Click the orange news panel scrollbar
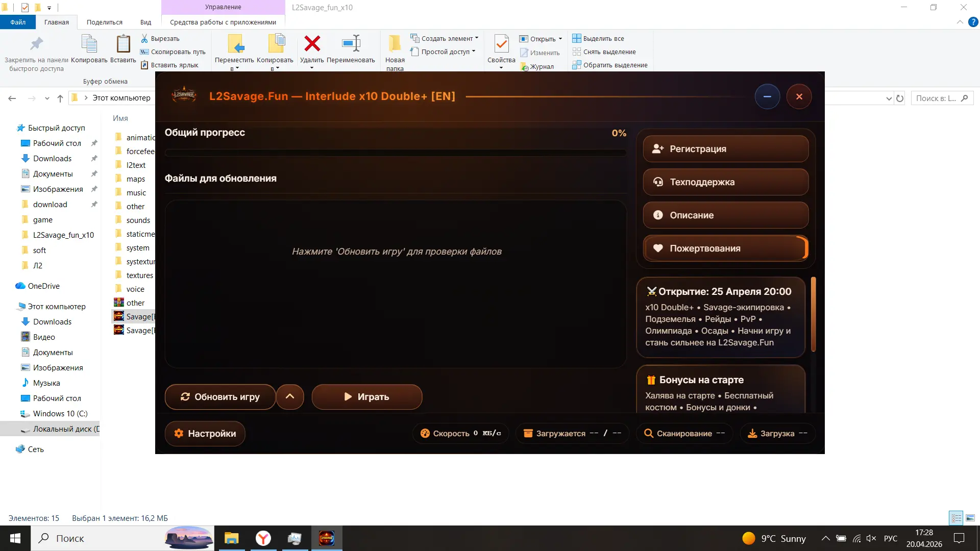 click(813, 314)
